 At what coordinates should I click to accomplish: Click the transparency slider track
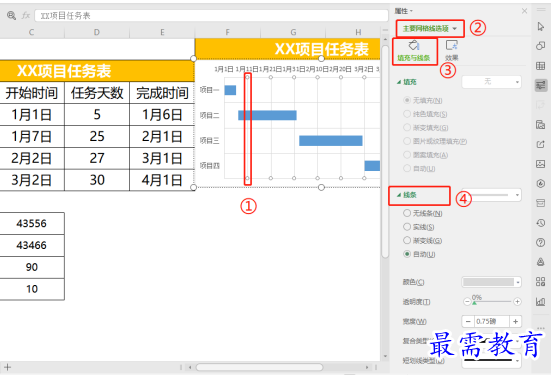pyautogui.click(x=492, y=302)
